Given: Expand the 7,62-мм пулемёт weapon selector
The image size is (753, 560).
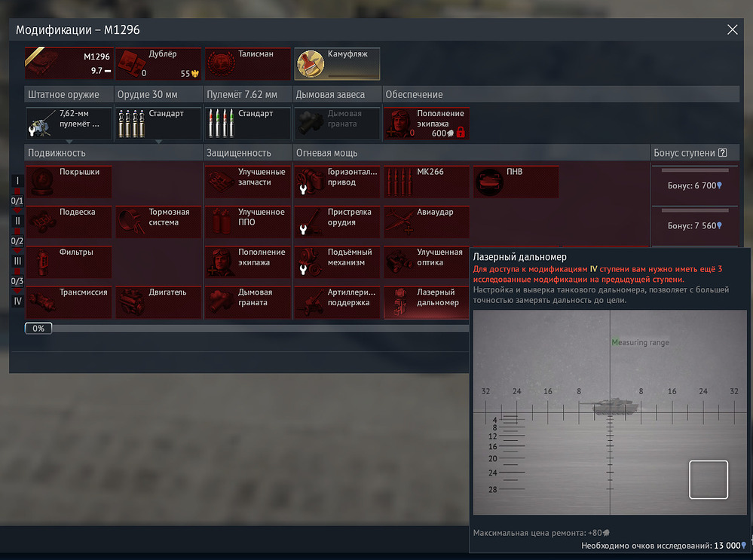Looking at the screenshot, I should (x=69, y=123).
